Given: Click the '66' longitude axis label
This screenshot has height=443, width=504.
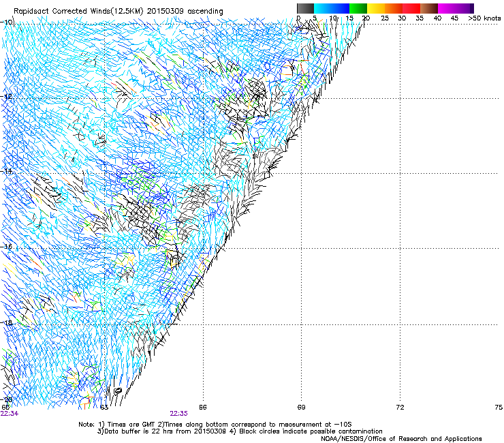Looking at the screenshot, I should [202, 408].
